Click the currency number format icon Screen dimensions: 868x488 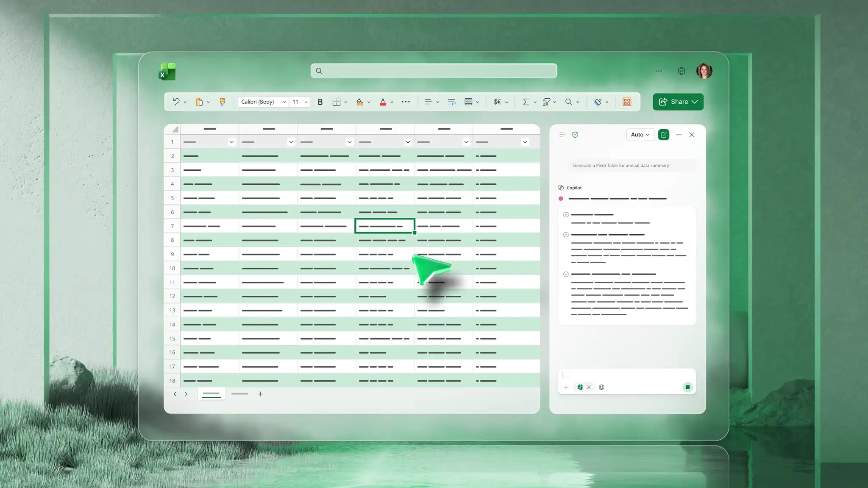point(497,102)
